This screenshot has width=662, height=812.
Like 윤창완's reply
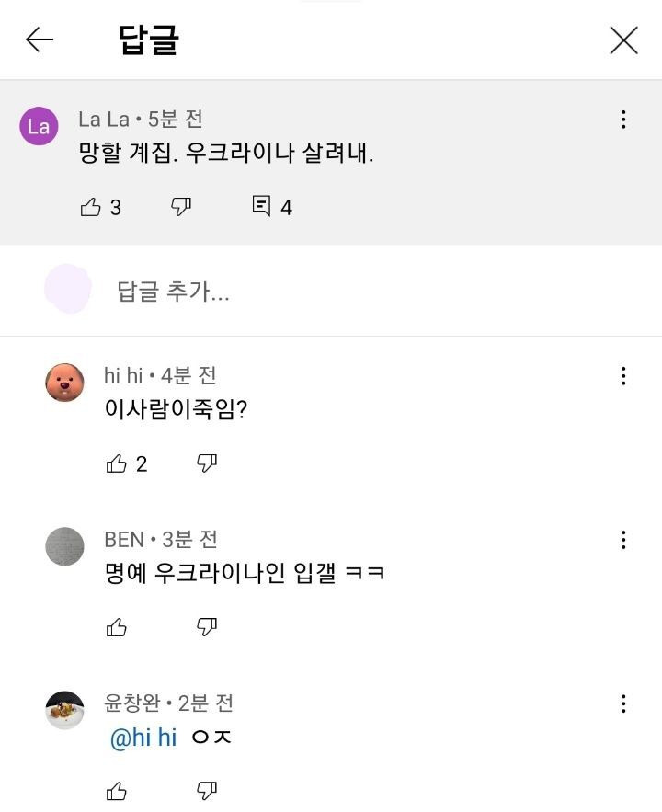(117, 791)
